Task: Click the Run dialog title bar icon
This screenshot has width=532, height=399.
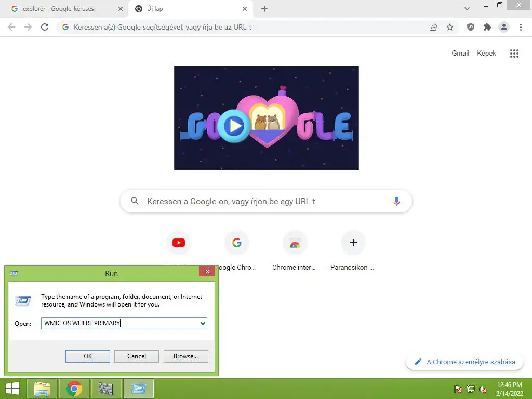Action: point(14,273)
